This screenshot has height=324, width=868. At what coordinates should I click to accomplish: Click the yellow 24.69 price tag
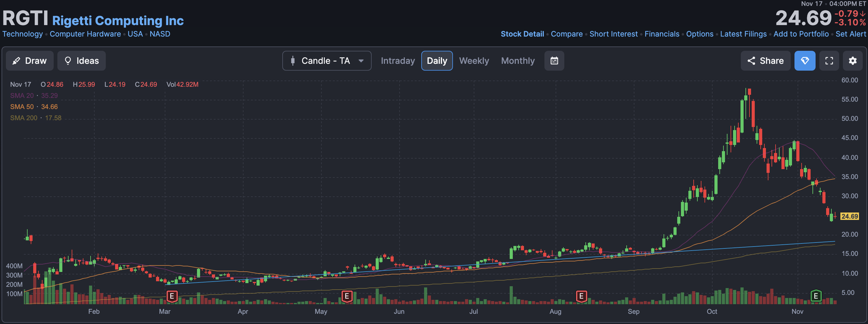click(849, 216)
